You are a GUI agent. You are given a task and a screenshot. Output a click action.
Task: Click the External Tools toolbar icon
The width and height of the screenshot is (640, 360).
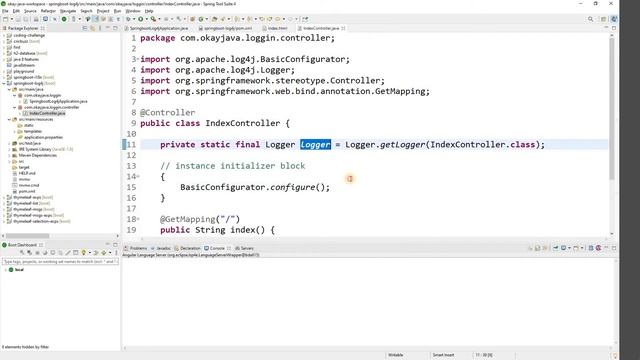pos(153,19)
